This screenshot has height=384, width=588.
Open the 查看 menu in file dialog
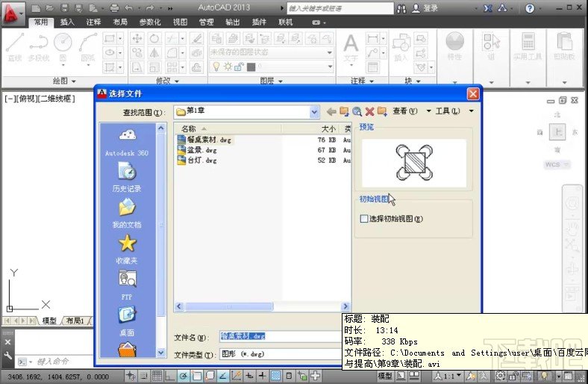coord(411,111)
